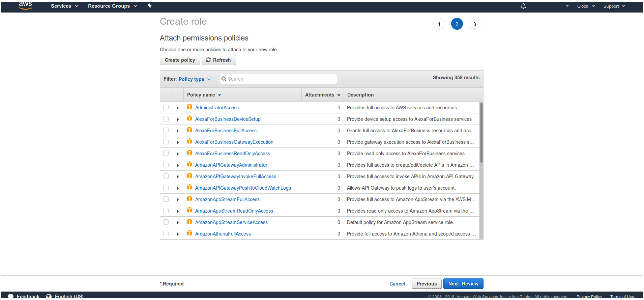Viewport: 644px width, 300px height.
Task: Click the search magnifier icon in filter bar
Action: 224,79
